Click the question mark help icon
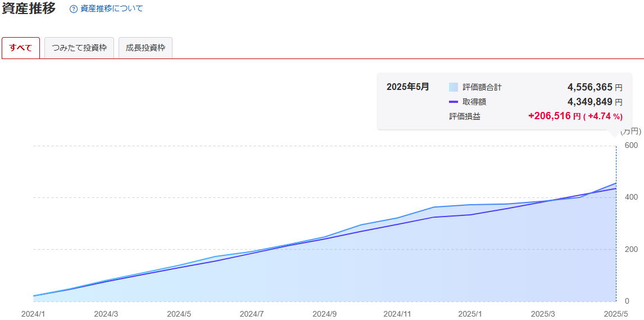The width and height of the screenshot is (644, 320). (x=74, y=9)
